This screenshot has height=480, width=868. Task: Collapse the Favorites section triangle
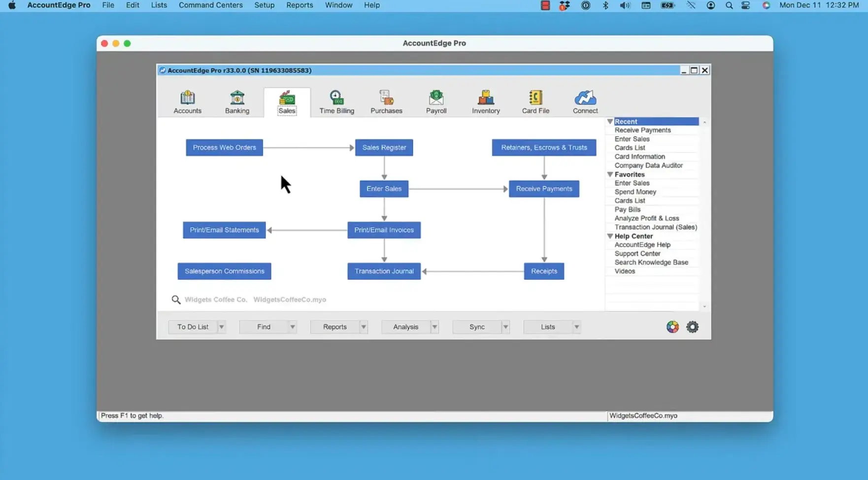(x=610, y=174)
